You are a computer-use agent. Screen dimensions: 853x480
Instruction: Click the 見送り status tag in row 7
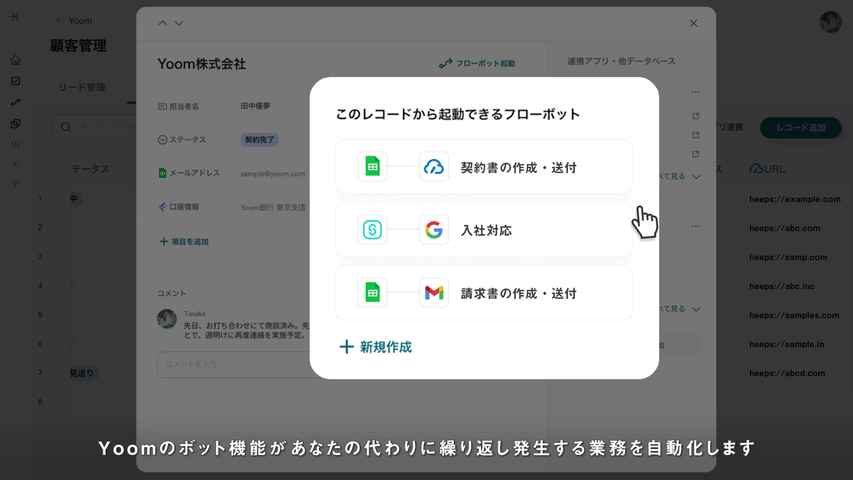tap(83, 373)
